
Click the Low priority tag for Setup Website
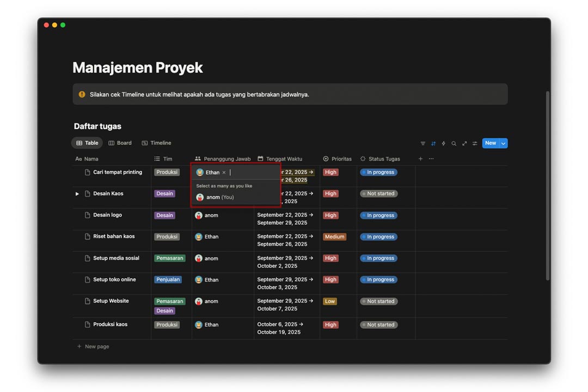coord(330,301)
